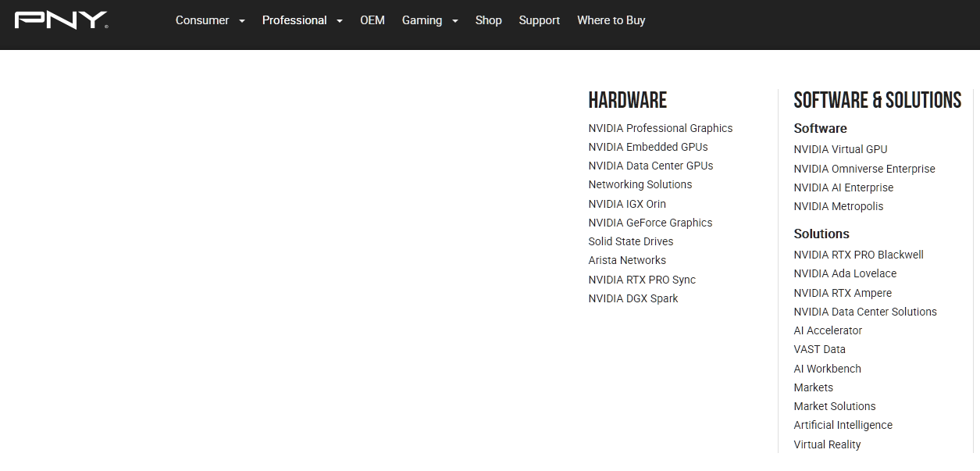980x471 pixels.
Task: Open Solid State Drives link
Action: [x=631, y=241]
